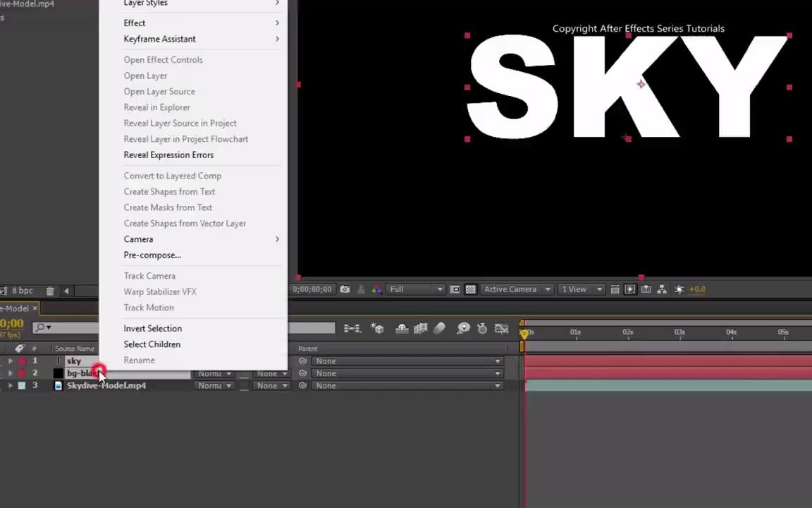
Task: Toggle the transparency grid checkerboard icon
Action: point(470,289)
